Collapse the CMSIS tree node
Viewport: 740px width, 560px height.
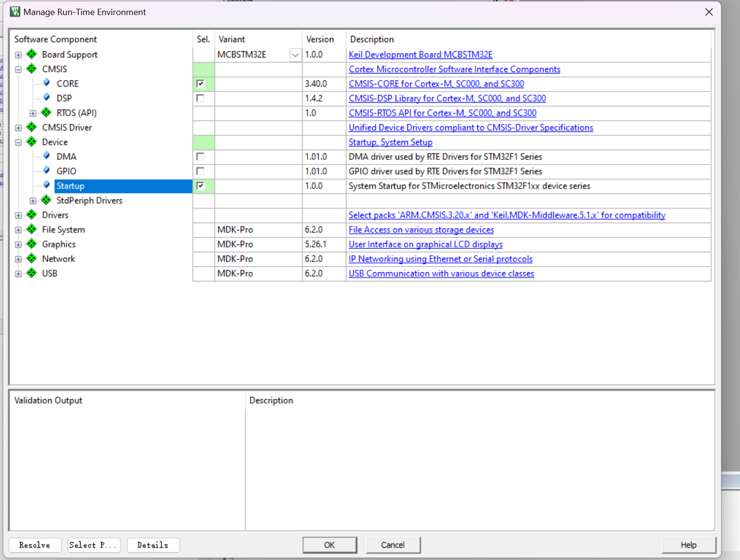(x=18, y=70)
